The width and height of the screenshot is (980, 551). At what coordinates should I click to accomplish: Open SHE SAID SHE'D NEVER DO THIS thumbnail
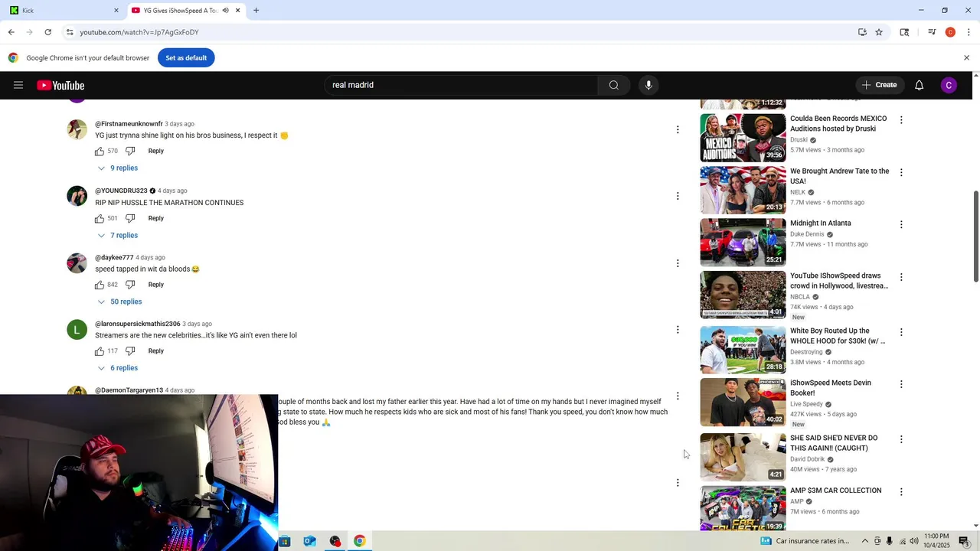pyautogui.click(x=743, y=458)
